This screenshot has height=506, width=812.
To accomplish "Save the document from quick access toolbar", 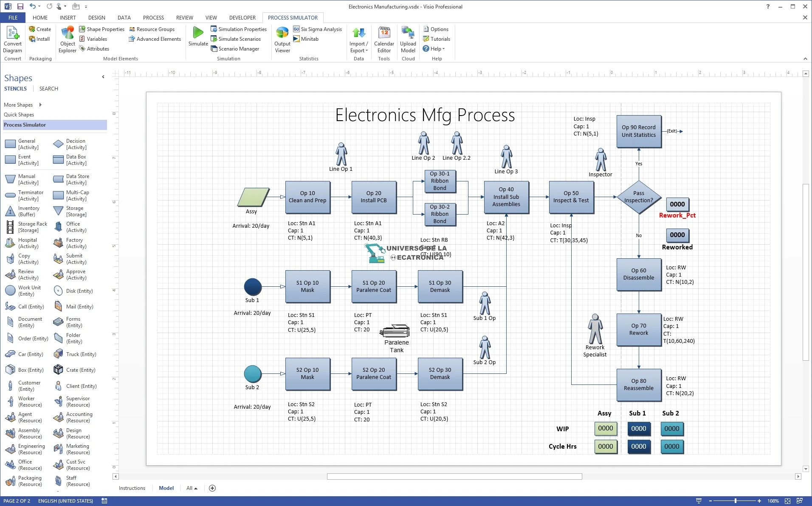I will [x=20, y=6].
